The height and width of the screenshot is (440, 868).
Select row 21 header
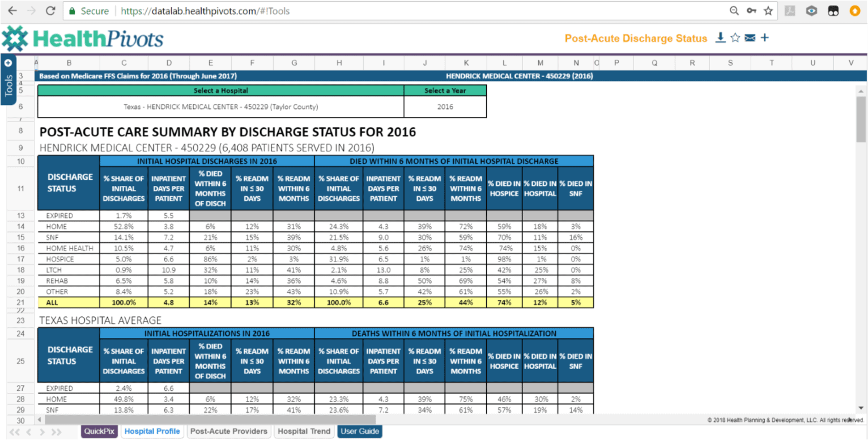tap(21, 302)
